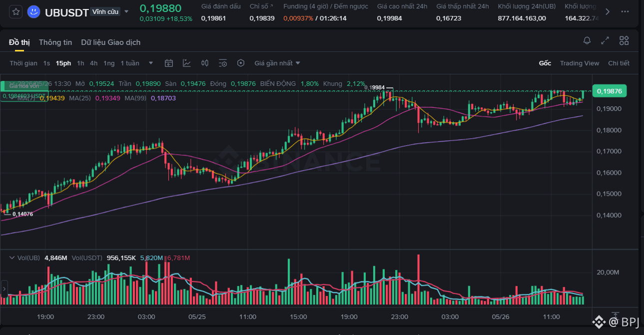Click the Vĩnh cửu contract type tag
644x335 pixels.
[x=105, y=11]
